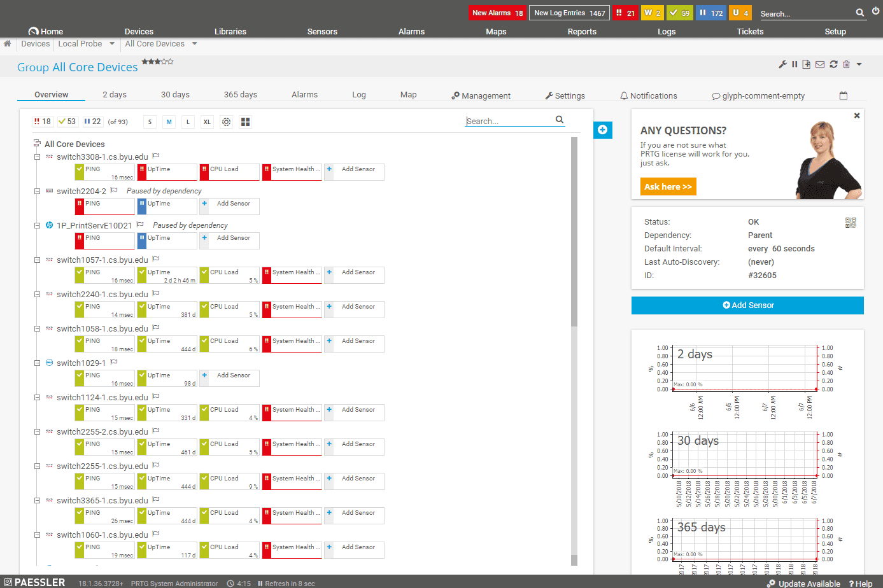Click the Ask here button
Image resolution: width=883 pixels, height=588 pixels.
pos(668,186)
